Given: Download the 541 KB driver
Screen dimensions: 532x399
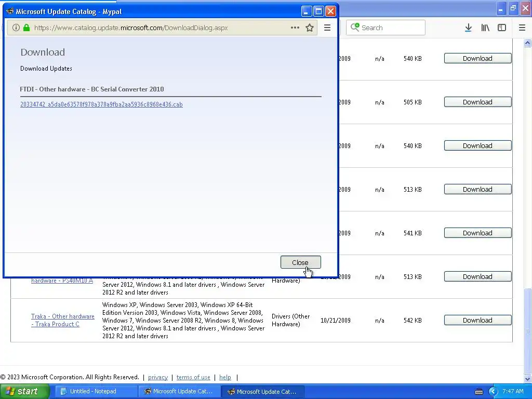Looking at the screenshot, I should pos(478,233).
